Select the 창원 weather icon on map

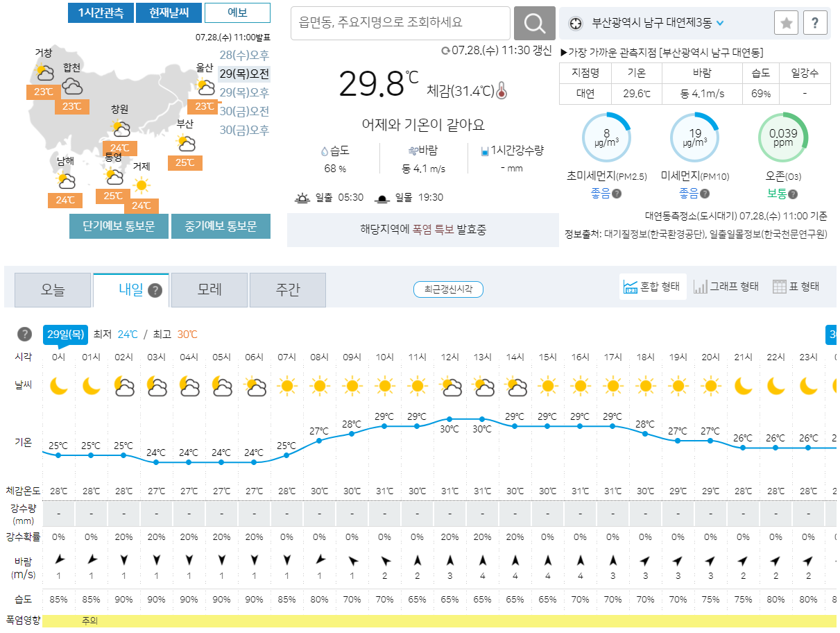click(121, 128)
